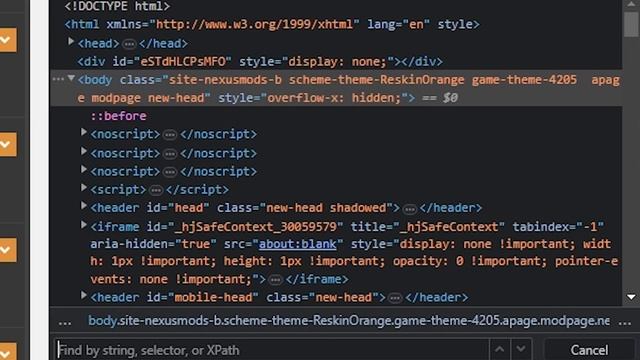Click the xmlns w3.org URL value
The width and height of the screenshot is (640, 360).
(x=254, y=24)
